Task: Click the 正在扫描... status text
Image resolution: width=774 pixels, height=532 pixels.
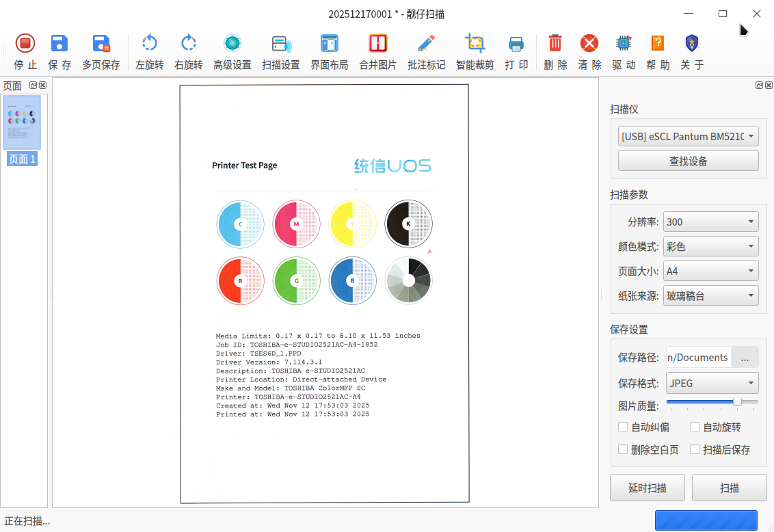Action: pos(27,520)
